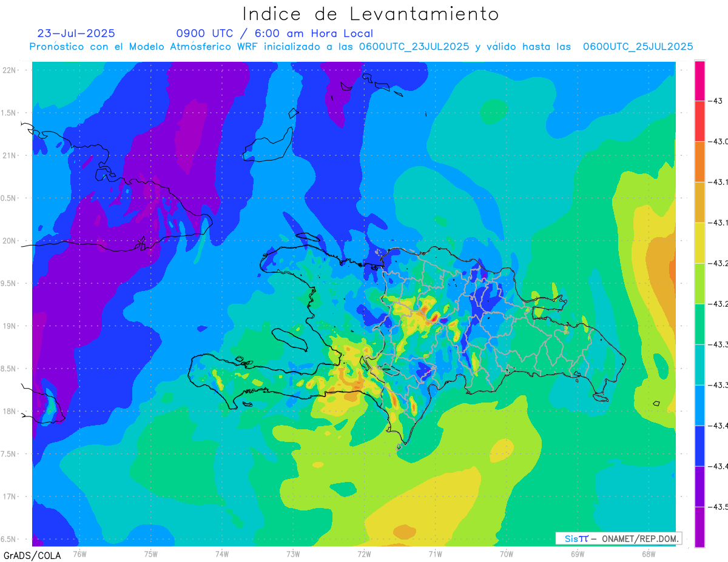Click the dark-blue legend color swatch

[x=699, y=446]
